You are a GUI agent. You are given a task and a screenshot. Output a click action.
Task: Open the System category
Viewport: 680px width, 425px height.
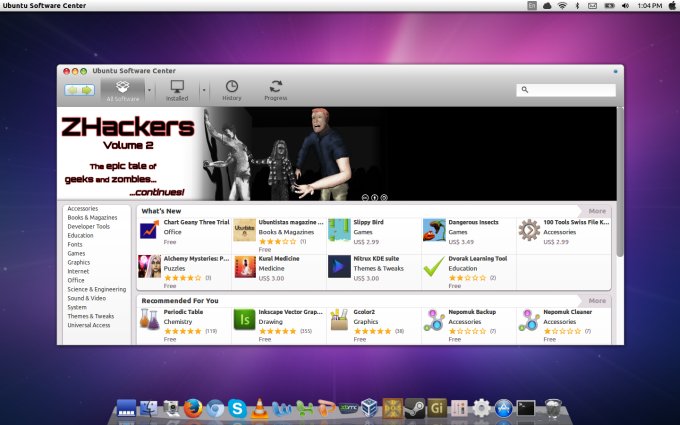[77, 307]
